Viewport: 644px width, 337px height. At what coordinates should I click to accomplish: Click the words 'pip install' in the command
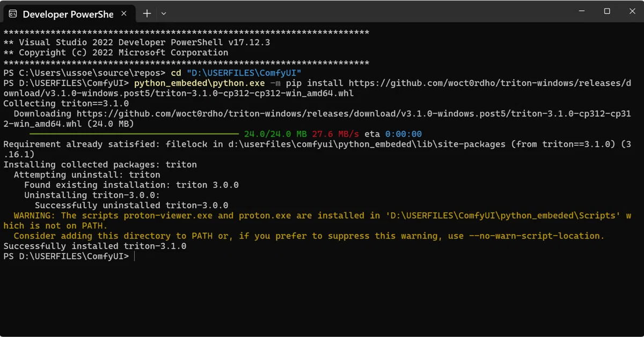(x=314, y=83)
